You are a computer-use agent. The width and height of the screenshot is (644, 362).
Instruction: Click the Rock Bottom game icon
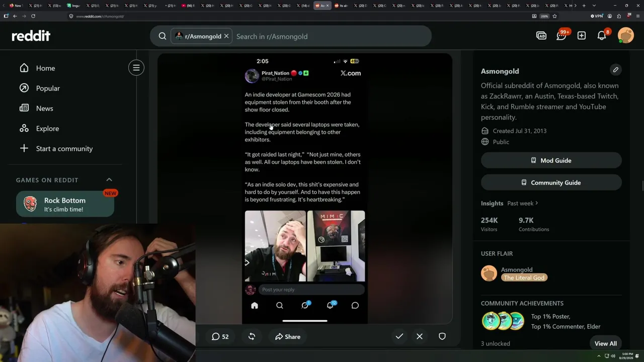coord(30,204)
